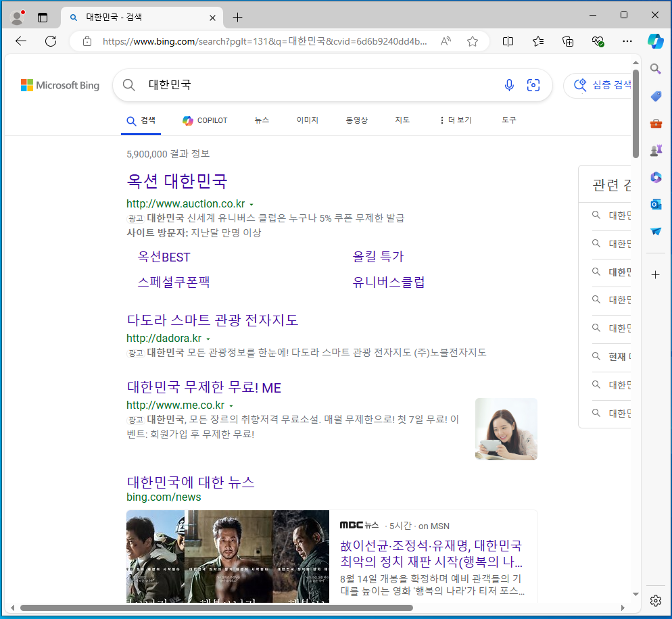
Task: Click the vertical scrollbar down arrow
Action: [635, 594]
